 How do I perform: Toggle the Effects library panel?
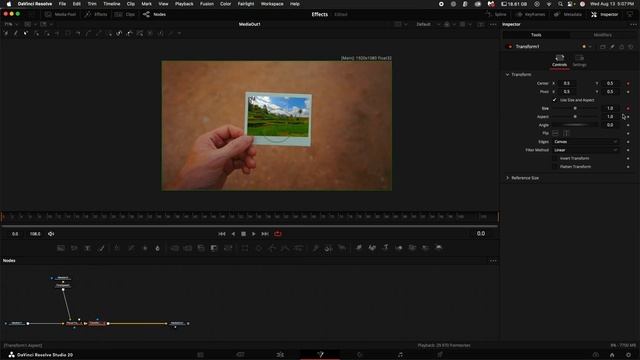pos(96,14)
